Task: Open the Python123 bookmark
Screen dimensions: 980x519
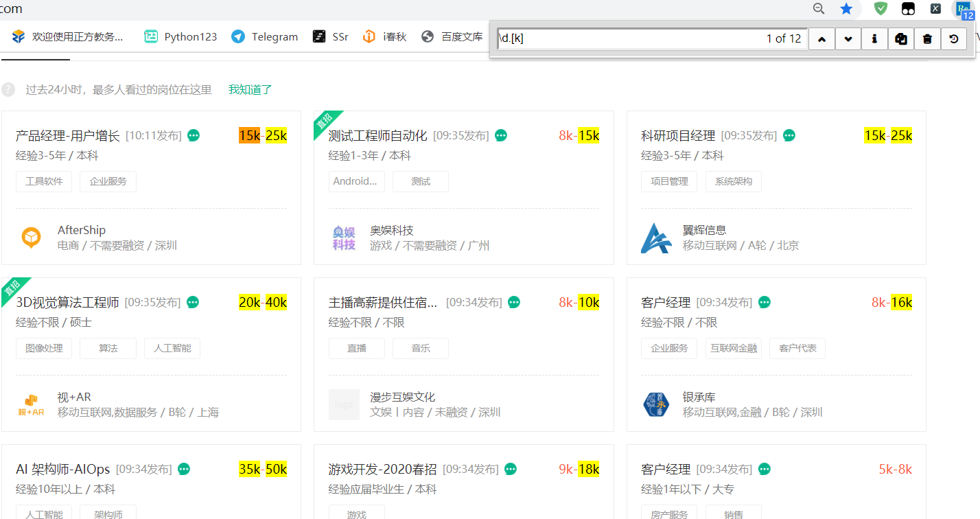Action: click(180, 37)
